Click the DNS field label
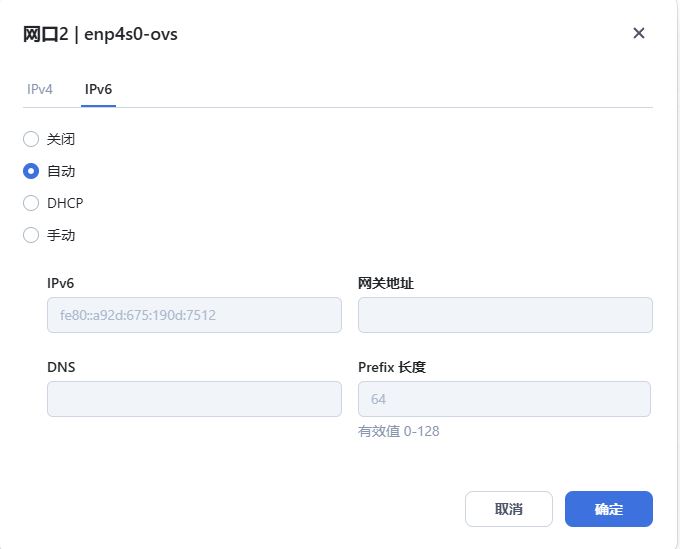Viewport: 680px width, 549px height. click(61, 367)
